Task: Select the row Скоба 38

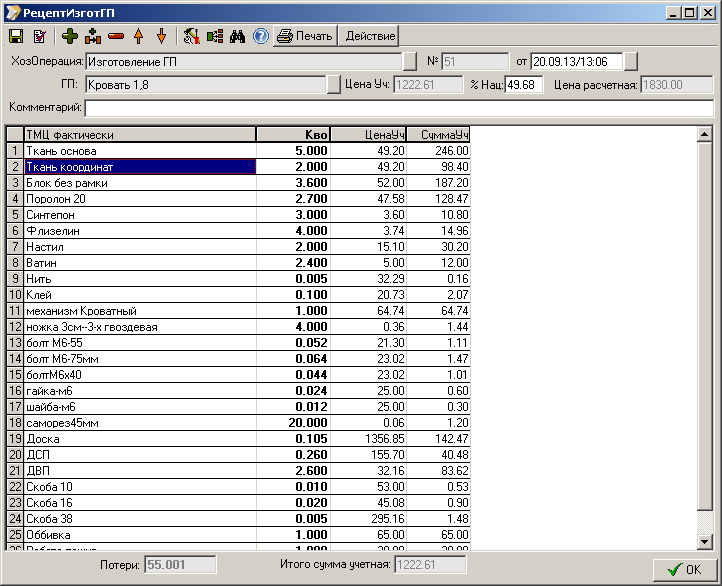Action: [x=238, y=519]
